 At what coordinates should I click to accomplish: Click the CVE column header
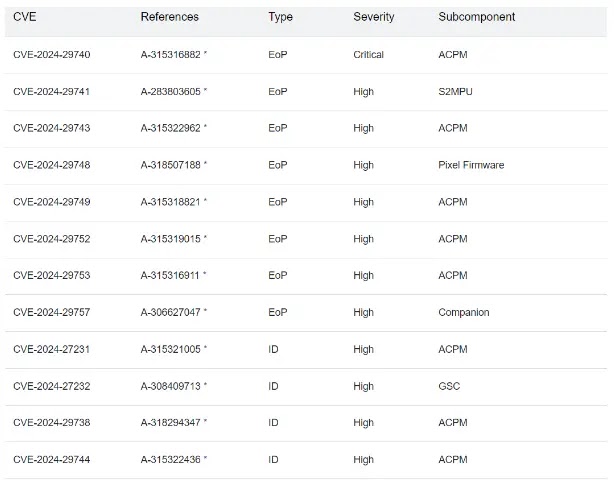point(25,17)
